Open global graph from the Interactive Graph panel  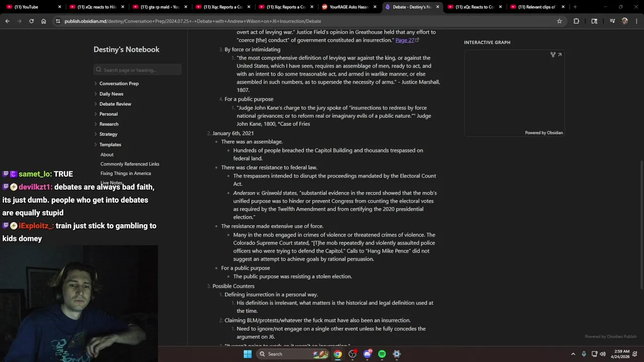point(552,54)
